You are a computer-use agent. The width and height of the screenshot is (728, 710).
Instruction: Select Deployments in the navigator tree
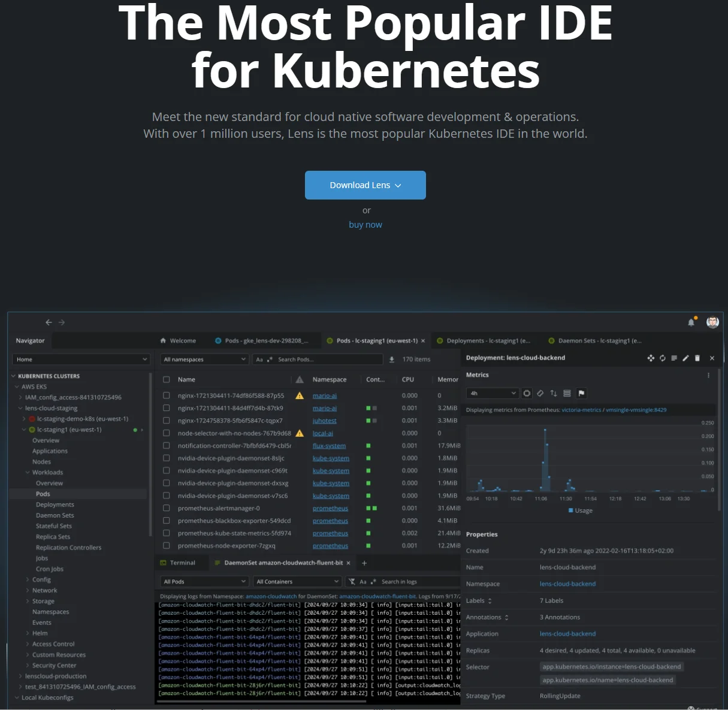[55, 505]
